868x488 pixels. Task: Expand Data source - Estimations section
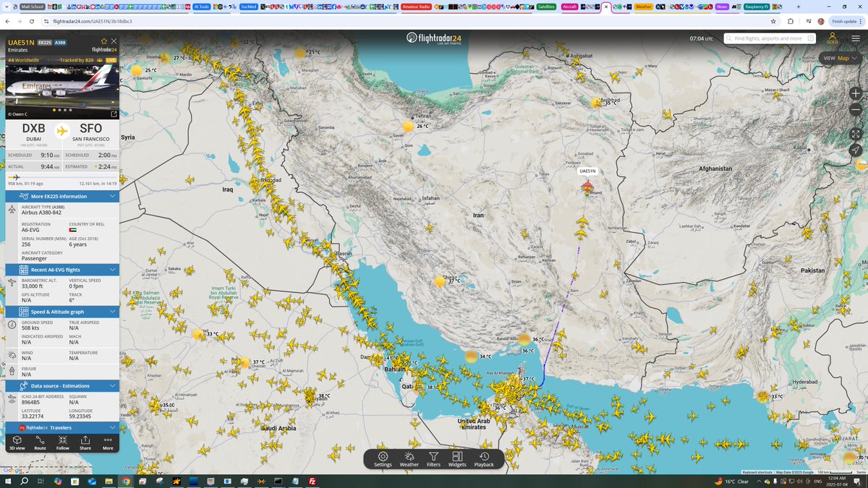tap(62, 386)
